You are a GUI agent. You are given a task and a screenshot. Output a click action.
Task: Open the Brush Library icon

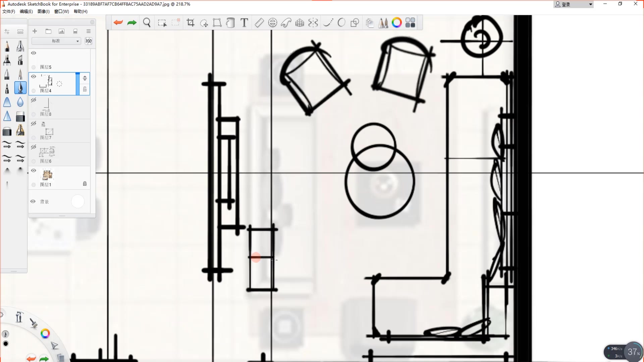click(383, 22)
